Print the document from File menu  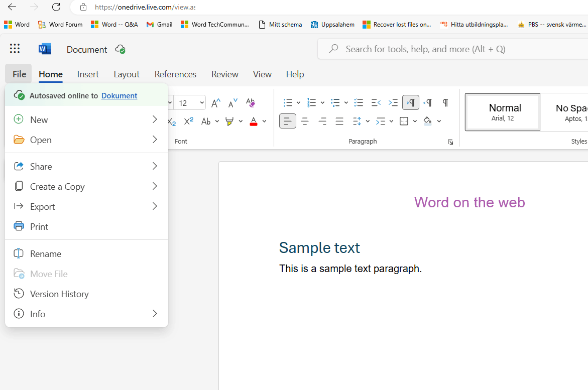coord(86,226)
